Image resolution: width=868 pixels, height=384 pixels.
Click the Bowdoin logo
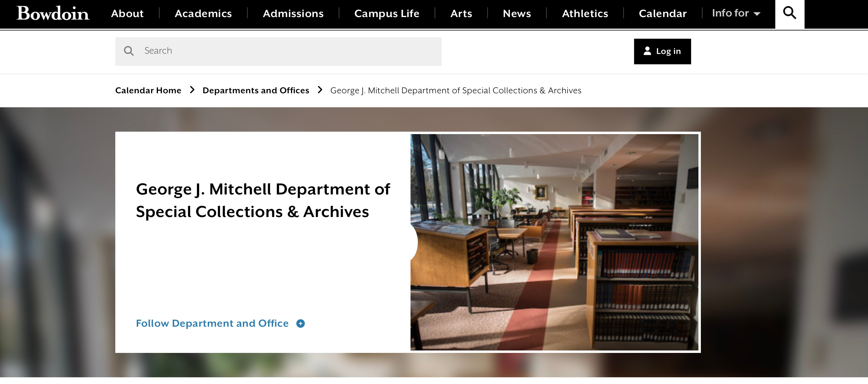click(x=53, y=13)
